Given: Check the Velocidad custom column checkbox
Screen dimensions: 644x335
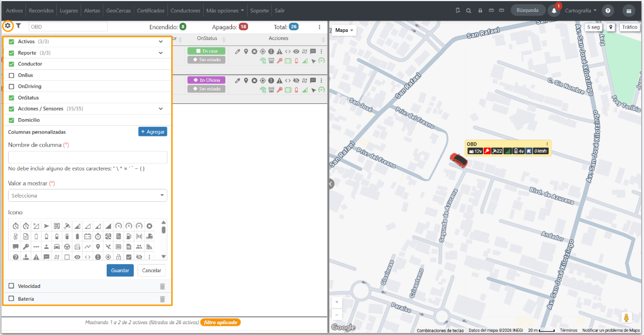Looking at the screenshot, I should coord(11,286).
